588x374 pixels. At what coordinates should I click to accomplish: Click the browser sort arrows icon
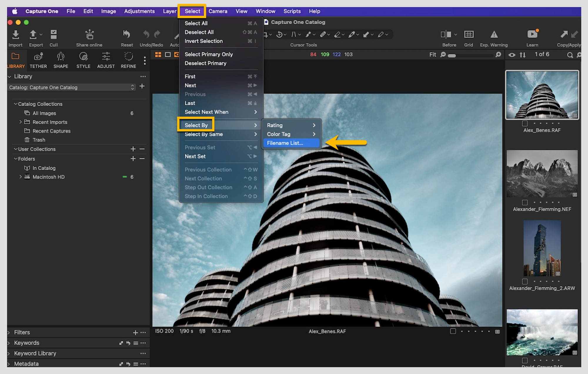pos(522,55)
